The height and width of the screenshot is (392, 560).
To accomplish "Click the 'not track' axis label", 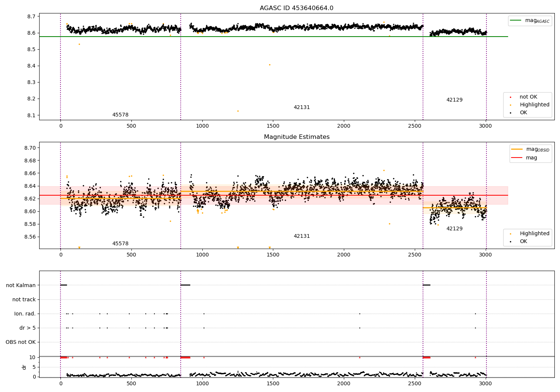I will coord(24,300).
